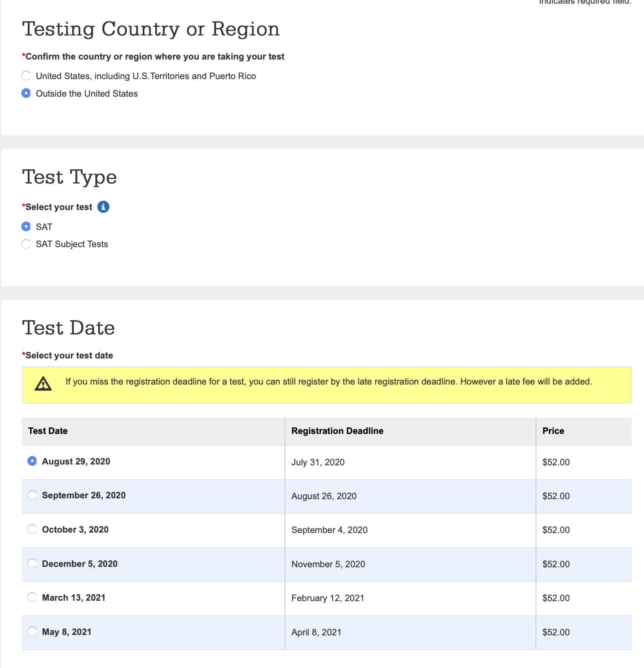Click the Registration Deadline column header
This screenshot has width=644, height=668.
click(337, 431)
